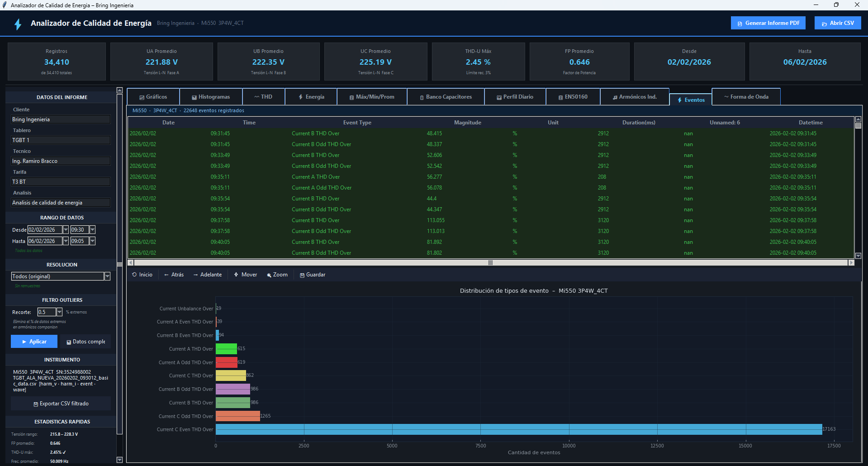The width and height of the screenshot is (868, 466).
Task: Select the Zoom magnifier tool
Action: tap(277, 275)
